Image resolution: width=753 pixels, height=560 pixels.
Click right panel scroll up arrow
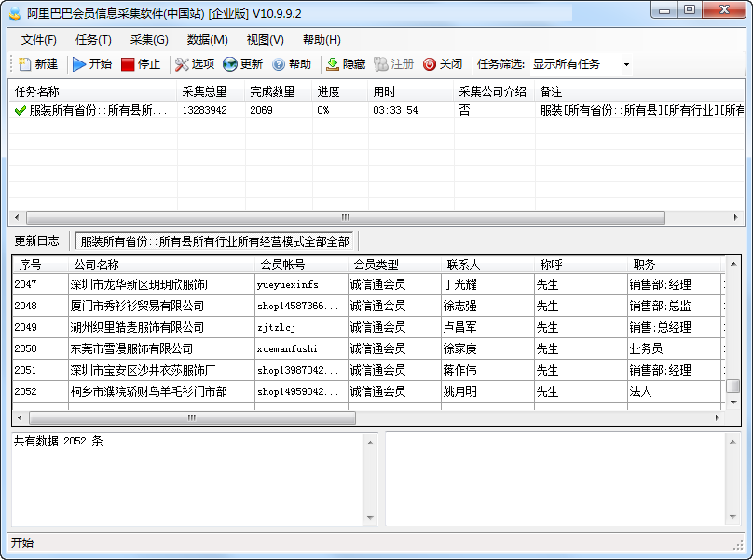click(732, 443)
